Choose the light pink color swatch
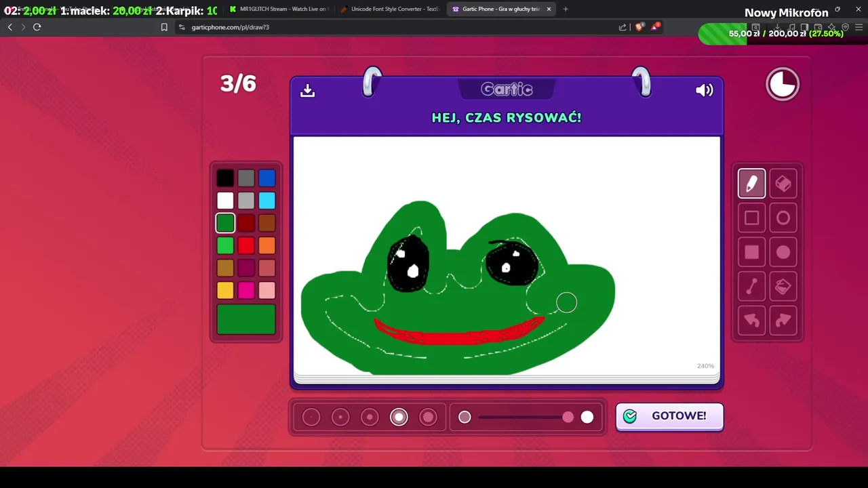The height and width of the screenshot is (488, 868). click(x=267, y=291)
